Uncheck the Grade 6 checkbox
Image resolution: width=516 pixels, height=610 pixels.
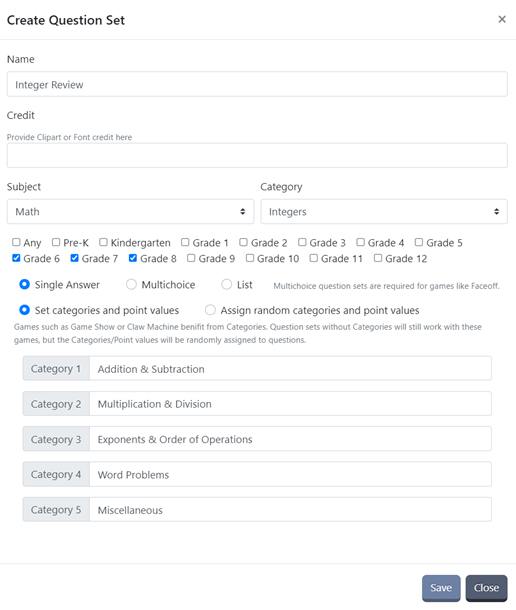(x=16, y=258)
